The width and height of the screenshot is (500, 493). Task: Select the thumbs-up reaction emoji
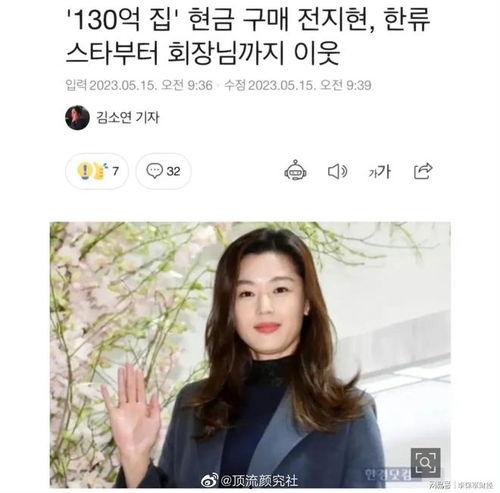tap(100, 171)
